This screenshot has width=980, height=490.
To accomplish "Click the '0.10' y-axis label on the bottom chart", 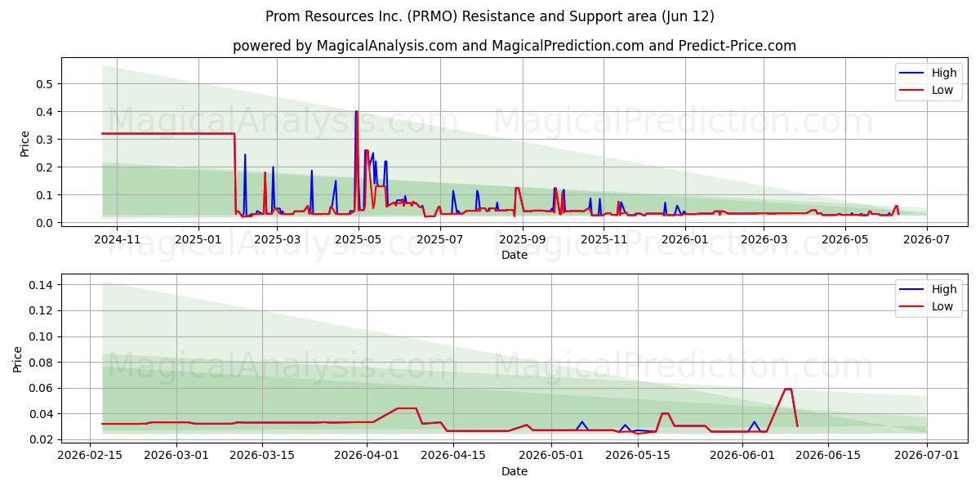I will coord(42,336).
